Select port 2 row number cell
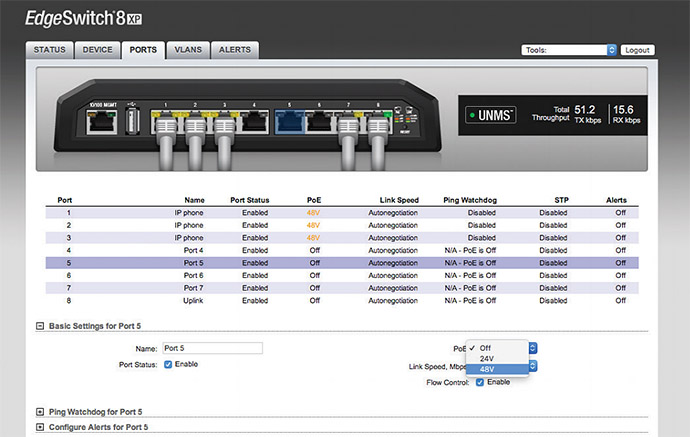The width and height of the screenshot is (690, 437). [x=69, y=225]
